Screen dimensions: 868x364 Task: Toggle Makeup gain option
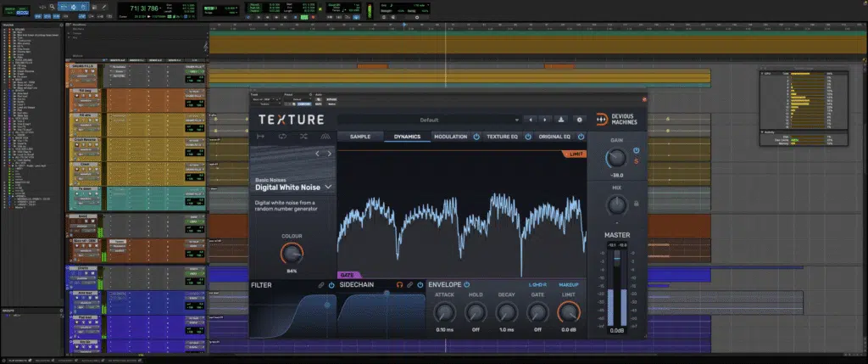[x=569, y=285]
